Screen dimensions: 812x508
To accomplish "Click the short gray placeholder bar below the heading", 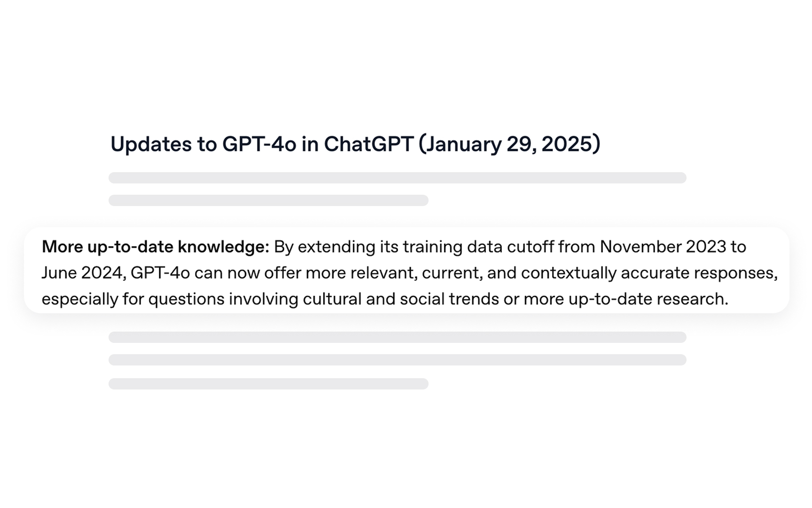I will tap(268, 200).
